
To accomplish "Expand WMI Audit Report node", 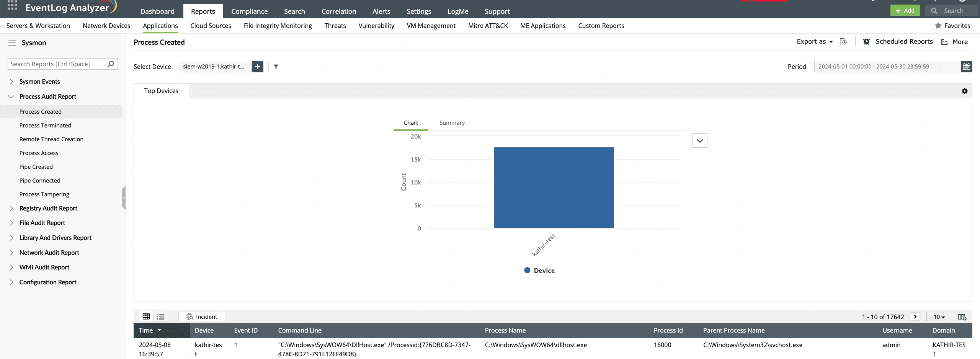I will click(11, 267).
